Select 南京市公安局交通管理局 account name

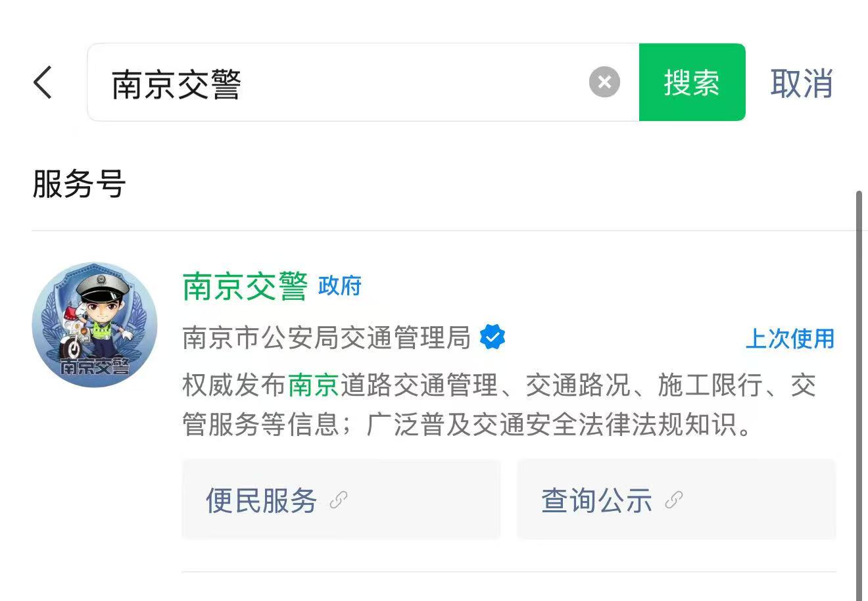327,337
